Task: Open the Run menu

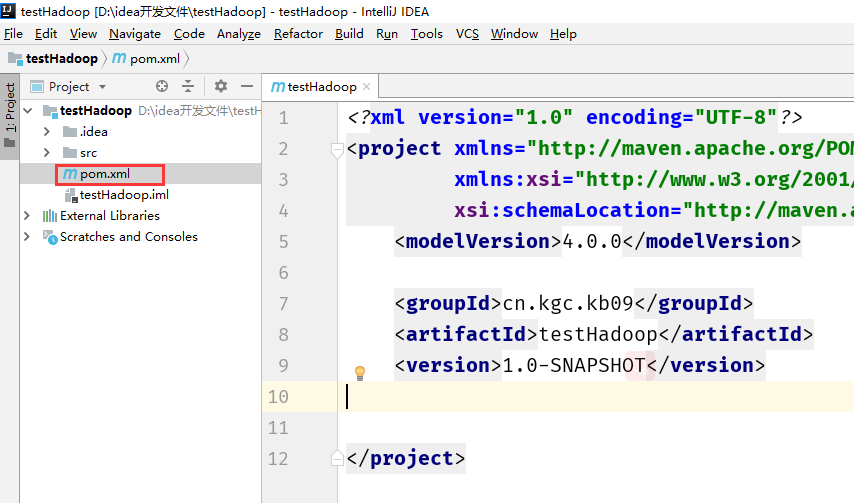Action: click(387, 34)
